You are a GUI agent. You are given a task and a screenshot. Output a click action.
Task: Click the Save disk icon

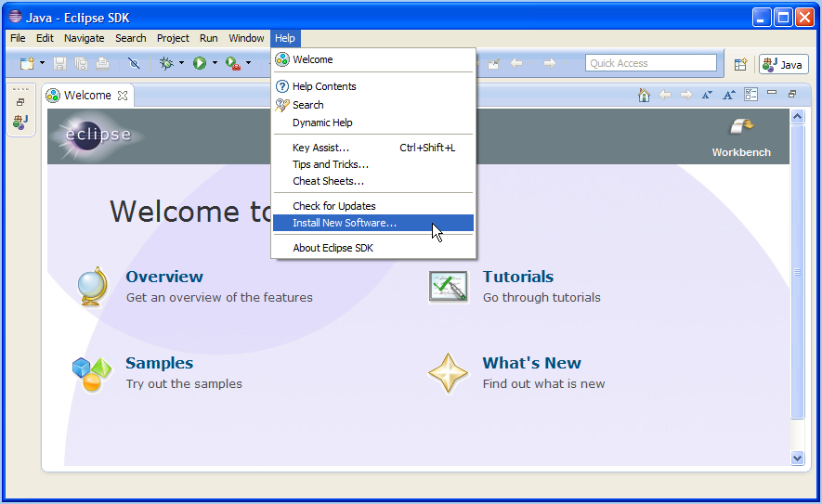59,63
